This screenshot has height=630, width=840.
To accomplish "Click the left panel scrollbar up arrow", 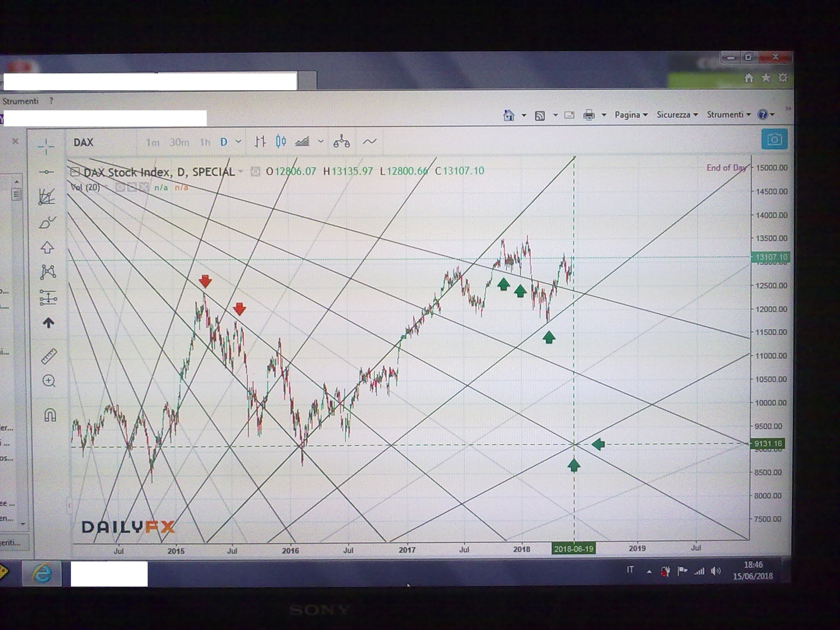I will (16, 181).
